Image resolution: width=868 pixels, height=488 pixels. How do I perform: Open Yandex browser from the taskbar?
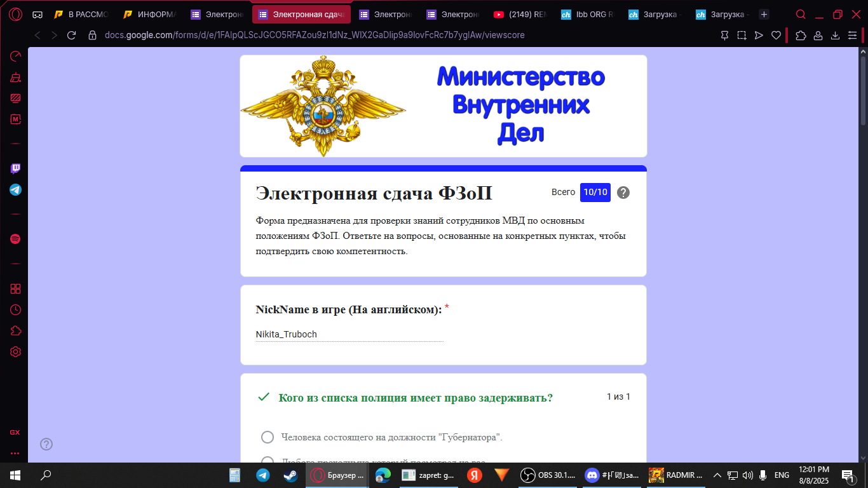(475, 475)
